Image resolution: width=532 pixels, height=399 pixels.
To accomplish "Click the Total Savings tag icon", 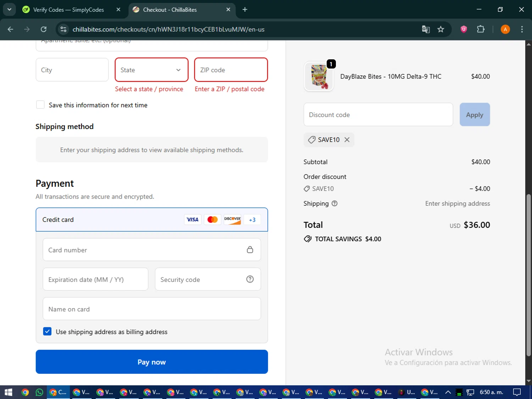I will point(307,239).
